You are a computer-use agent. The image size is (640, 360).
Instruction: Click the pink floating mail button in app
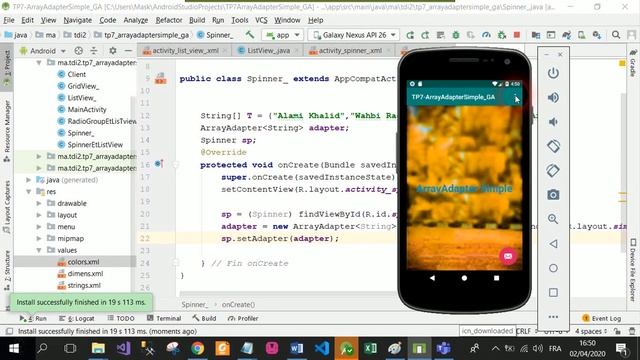pos(508,256)
